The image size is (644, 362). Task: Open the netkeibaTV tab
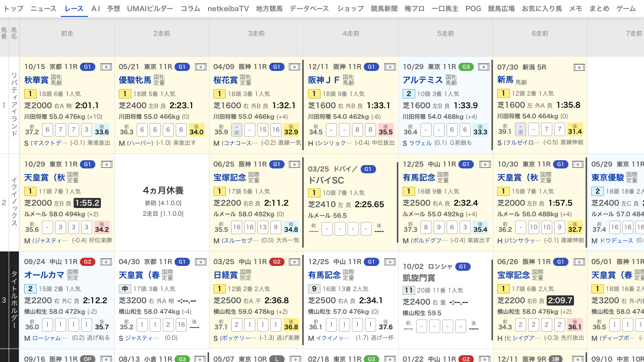[x=228, y=9]
